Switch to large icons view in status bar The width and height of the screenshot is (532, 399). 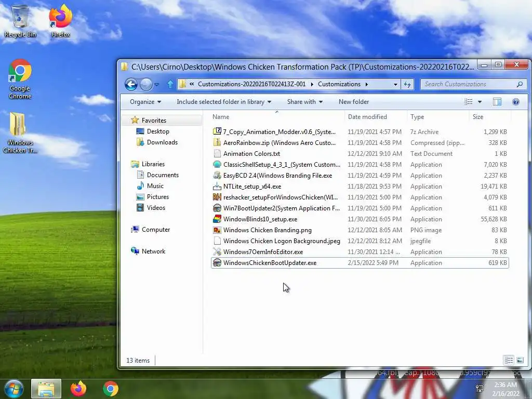pyautogui.click(x=520, y=361)
